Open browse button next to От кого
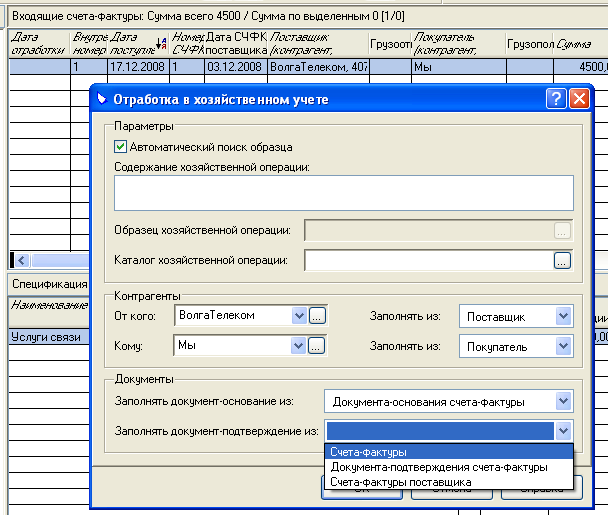This screenshot has width=608, height=515. tap(317, 316)
